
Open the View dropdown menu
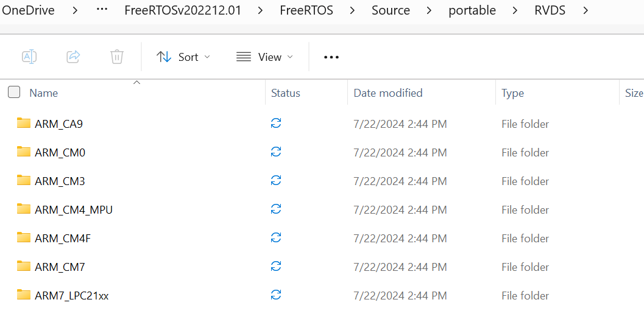click(x=264, y=57)
